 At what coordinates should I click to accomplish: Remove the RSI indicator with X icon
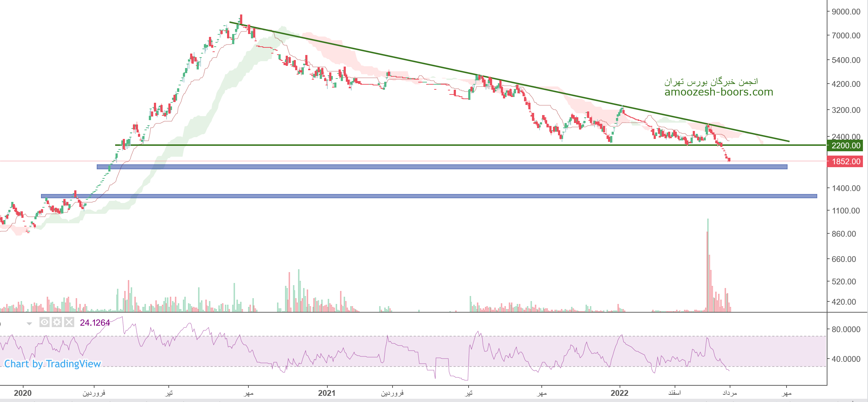click(x=69, y=322)
